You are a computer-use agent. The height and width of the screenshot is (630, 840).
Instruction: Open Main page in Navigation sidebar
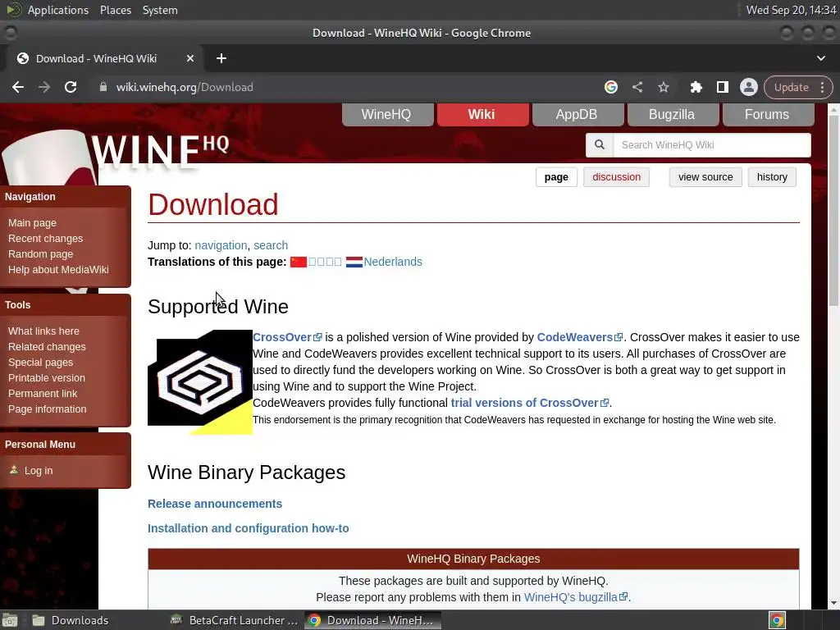32,223
